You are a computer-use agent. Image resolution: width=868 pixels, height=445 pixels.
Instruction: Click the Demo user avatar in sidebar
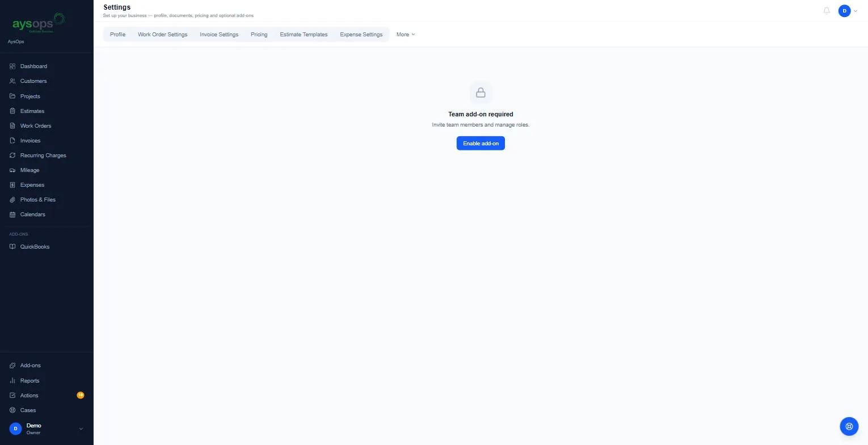pyautogui.click(x=15, y=429)
